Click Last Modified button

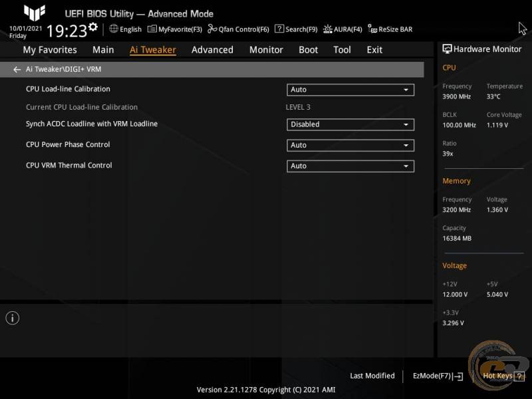click(x=372, y=376)
